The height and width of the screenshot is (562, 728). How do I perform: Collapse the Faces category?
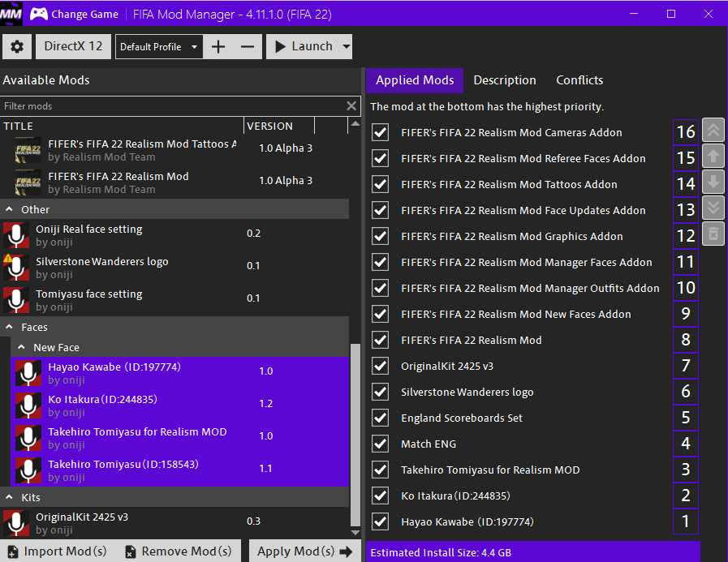[9, 327]
